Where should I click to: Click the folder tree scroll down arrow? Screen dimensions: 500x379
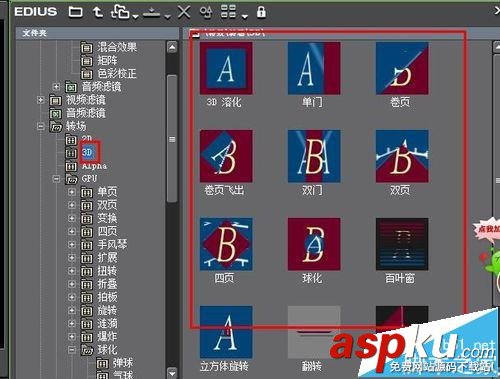point(172,373)
